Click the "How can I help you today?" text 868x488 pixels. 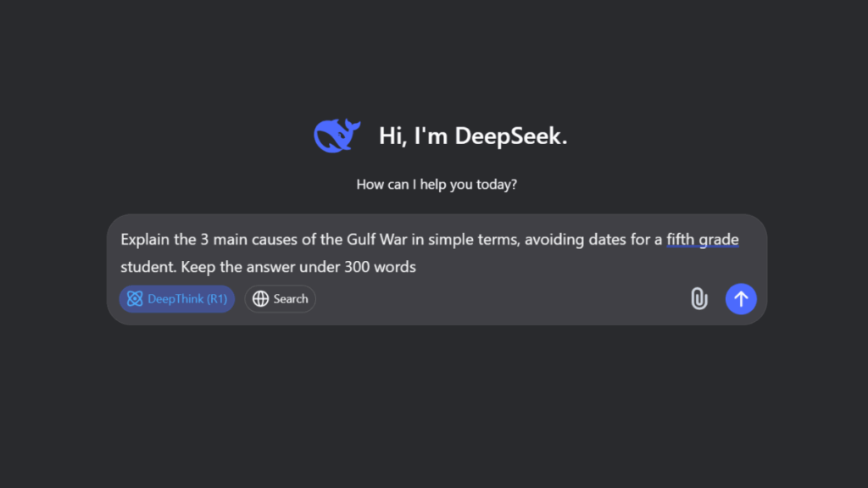[437, 184]
